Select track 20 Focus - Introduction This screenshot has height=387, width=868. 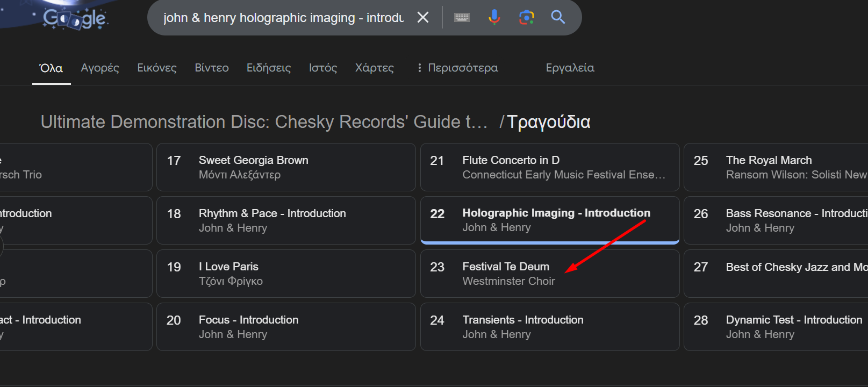pyautogui.click(x=286, y=327)
